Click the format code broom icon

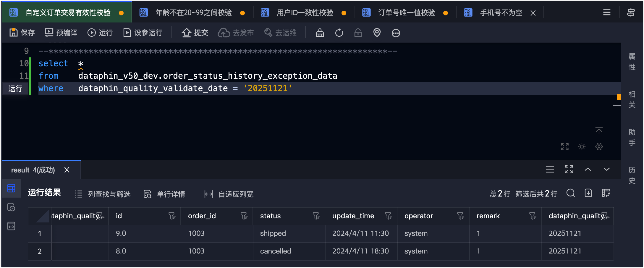coord(320,33)
